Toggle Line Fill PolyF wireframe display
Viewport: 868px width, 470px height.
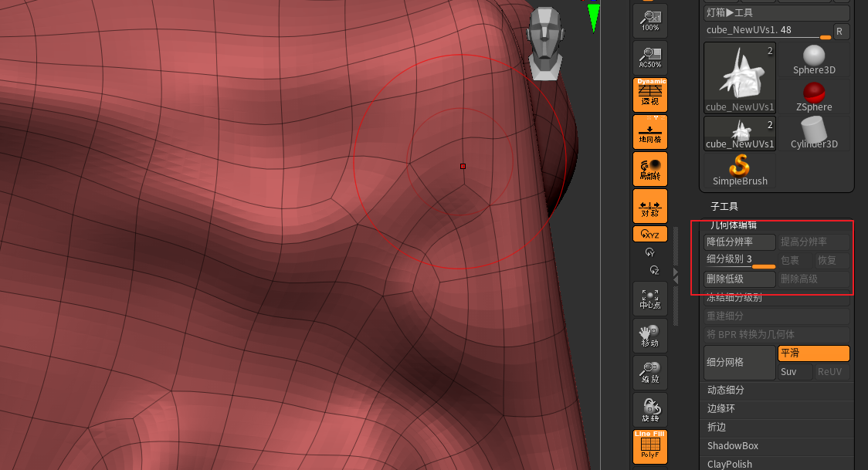tap(650, 447)
